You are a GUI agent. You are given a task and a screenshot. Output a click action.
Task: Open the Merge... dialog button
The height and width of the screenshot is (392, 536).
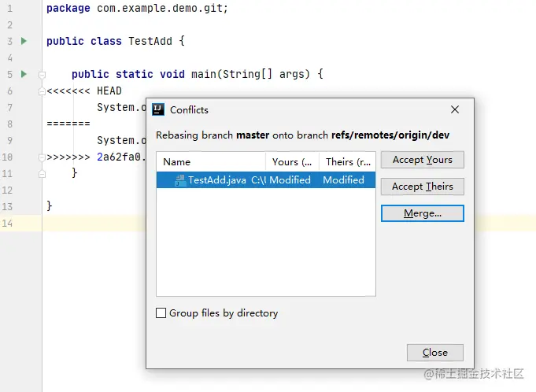[x=422, y=213]
